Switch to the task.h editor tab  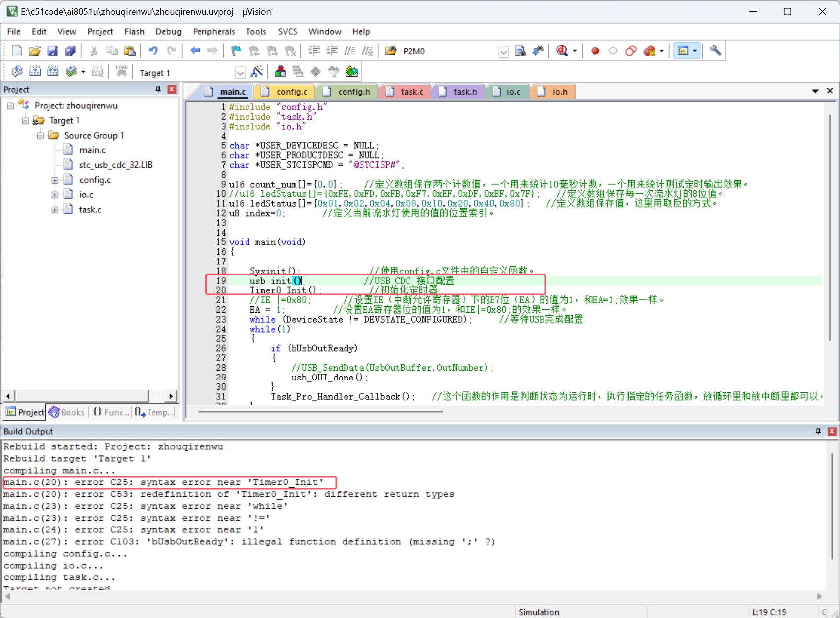[459, 92]
